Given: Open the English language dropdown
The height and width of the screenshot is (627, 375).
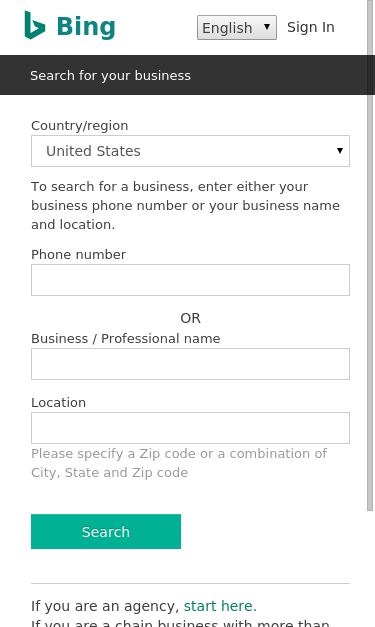Looking at the screenshot, I should click(x=237, y=28).
